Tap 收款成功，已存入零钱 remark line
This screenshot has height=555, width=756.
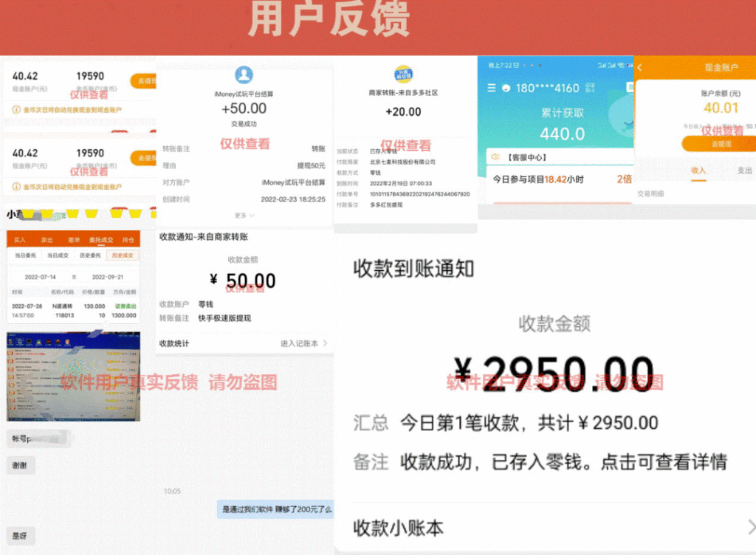coord(563,462)
